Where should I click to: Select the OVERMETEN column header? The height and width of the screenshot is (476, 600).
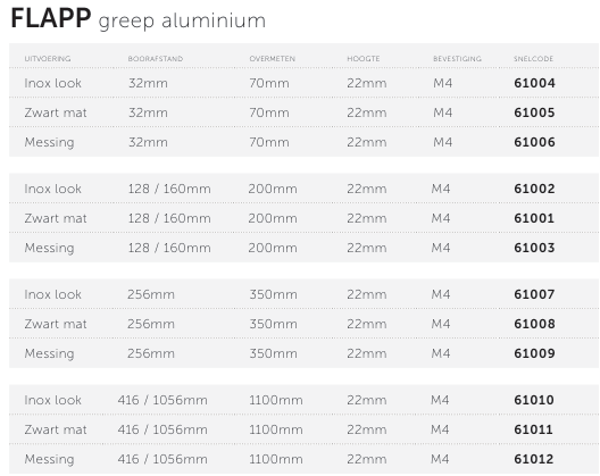pyautogui.click(x=271, y=59)
